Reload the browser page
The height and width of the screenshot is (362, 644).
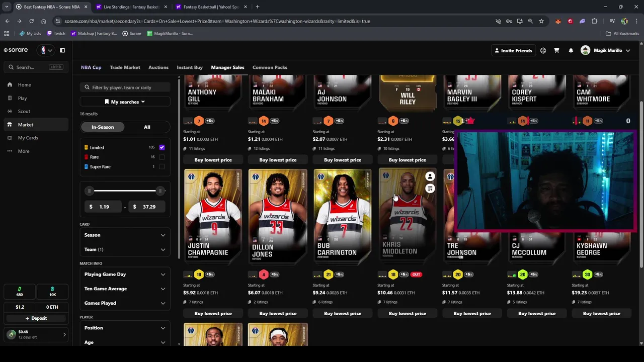pos(31,21)
